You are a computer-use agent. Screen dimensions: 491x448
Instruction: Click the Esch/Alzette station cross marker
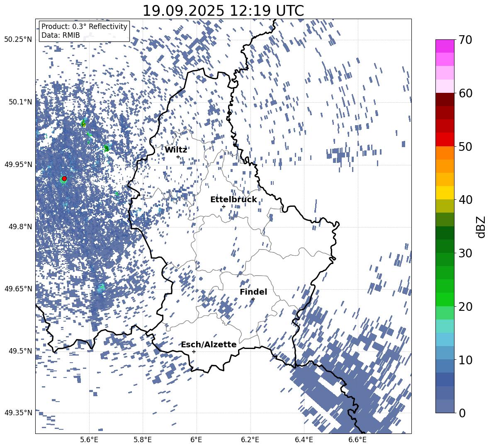click(194, 351)
